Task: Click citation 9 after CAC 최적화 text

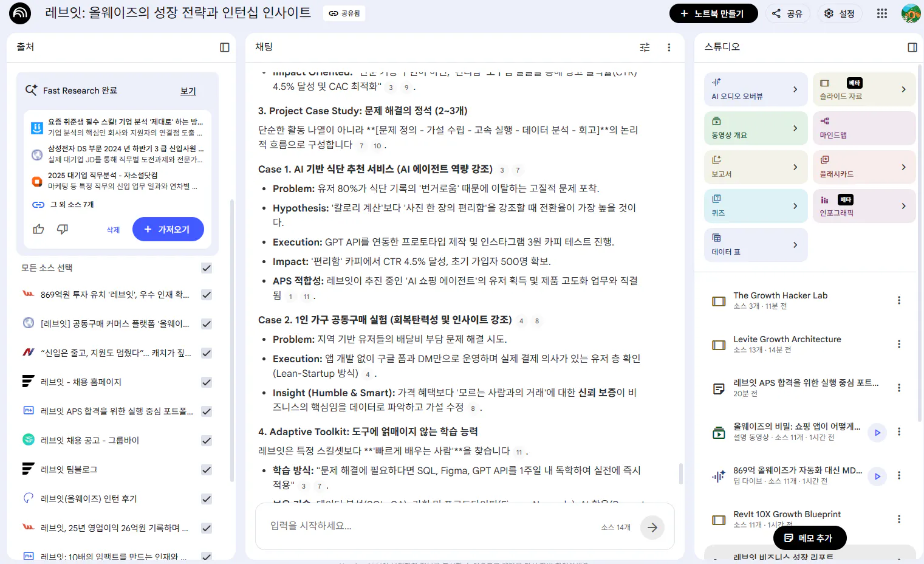Action: tap(406, 88)
